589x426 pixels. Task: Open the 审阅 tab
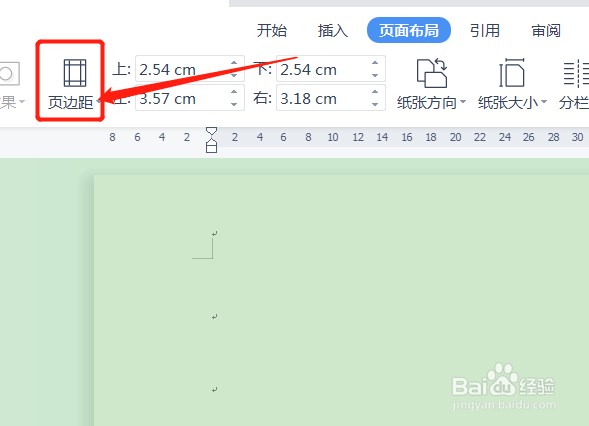pyautogui.click(x=546, y=30)
